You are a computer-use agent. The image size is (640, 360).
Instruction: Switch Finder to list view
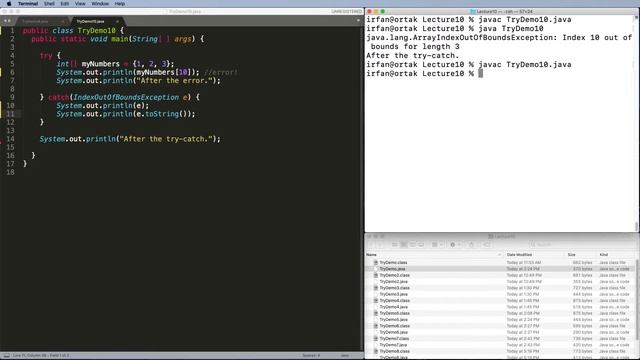coord(403,245)
